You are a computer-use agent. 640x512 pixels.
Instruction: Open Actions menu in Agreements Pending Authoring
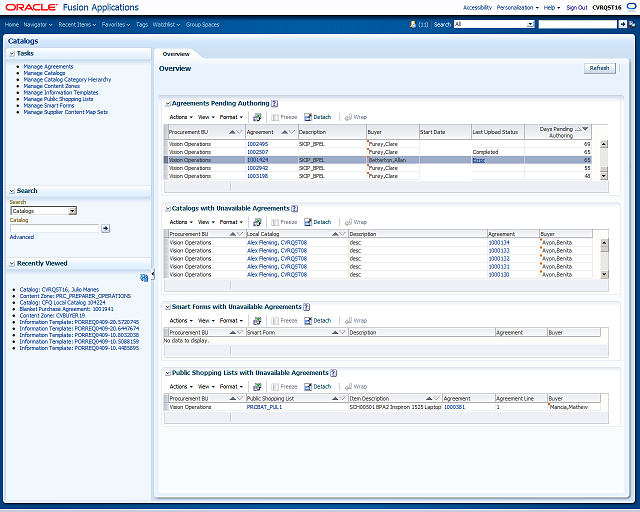pos(181,117)
